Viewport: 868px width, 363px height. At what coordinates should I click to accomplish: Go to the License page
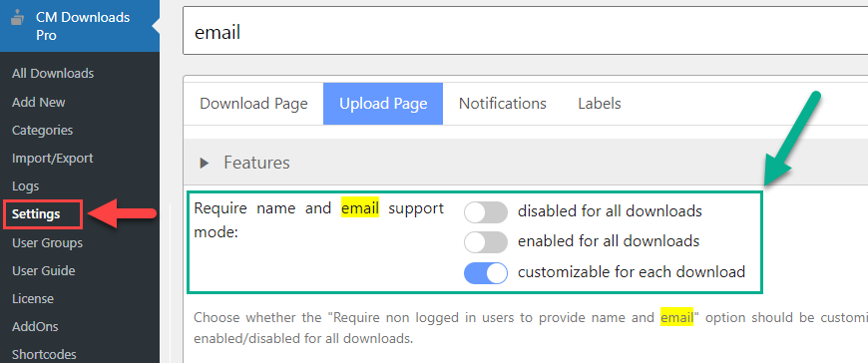click(33, 299)
